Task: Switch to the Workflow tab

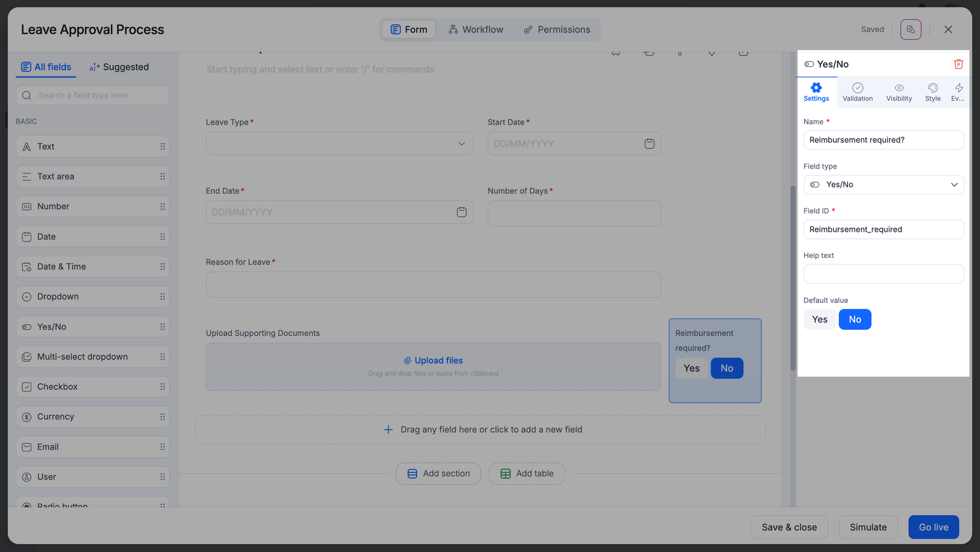Action: pyautogui.click(x=476, y=30)
